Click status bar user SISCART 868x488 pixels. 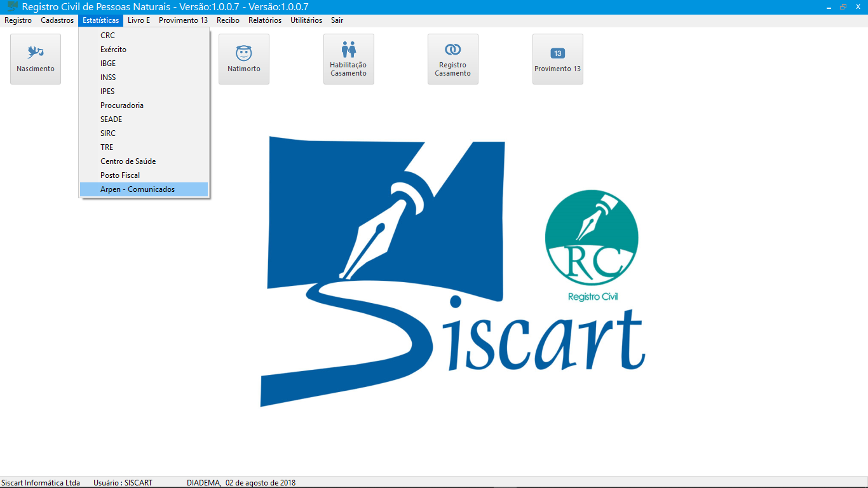tap(123, 483)
